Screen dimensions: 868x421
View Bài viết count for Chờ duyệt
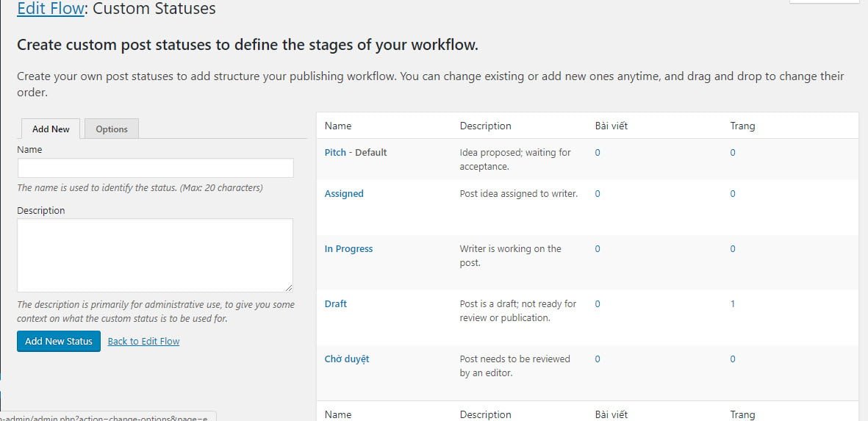coord(598,359)
